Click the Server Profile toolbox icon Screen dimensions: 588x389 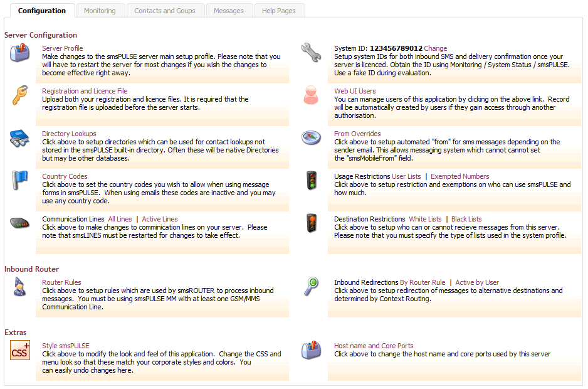(x=19, y=53)
